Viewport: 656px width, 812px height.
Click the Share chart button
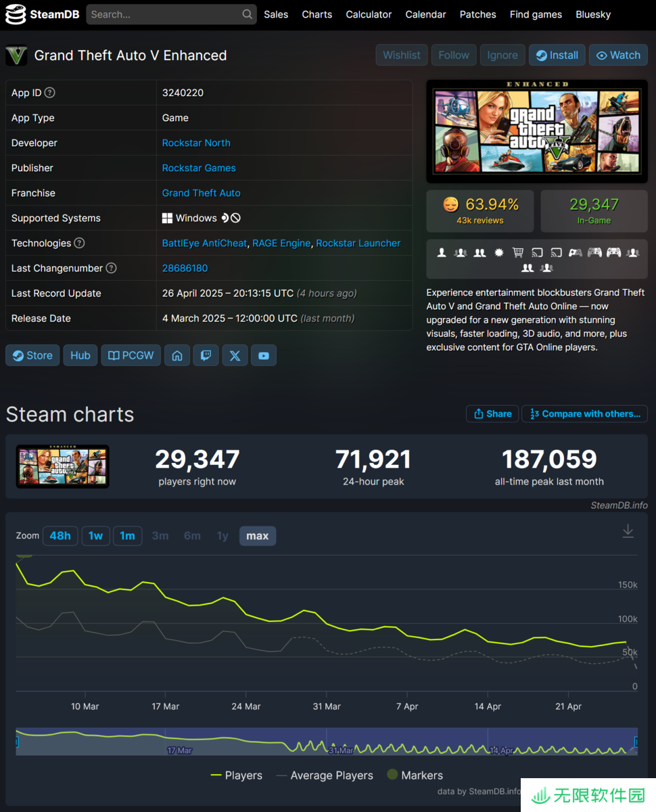tap(492, 413)
